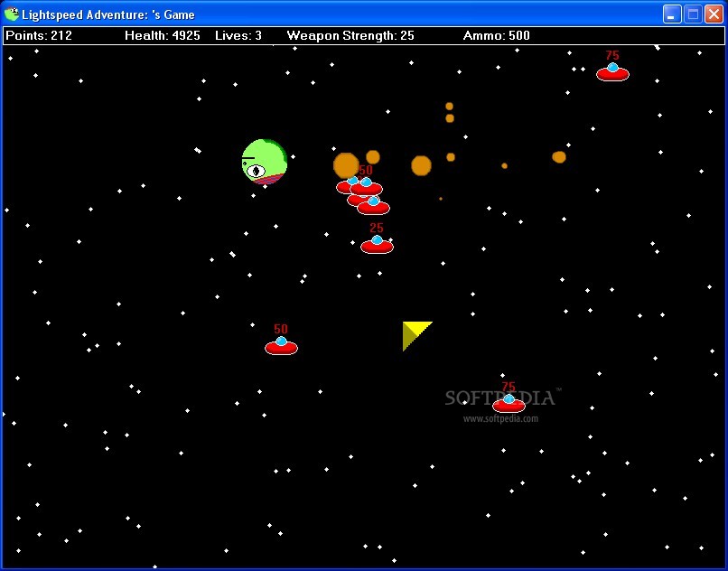Click the clustered UFO labeled 50 beside the large fireball
Screen dimensions: 728x571
point(367,186)
